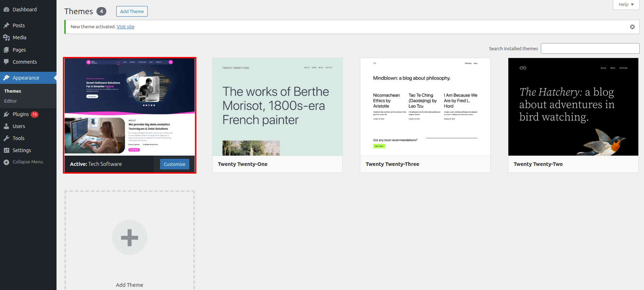Click the Media library icon

pos(6,37)
